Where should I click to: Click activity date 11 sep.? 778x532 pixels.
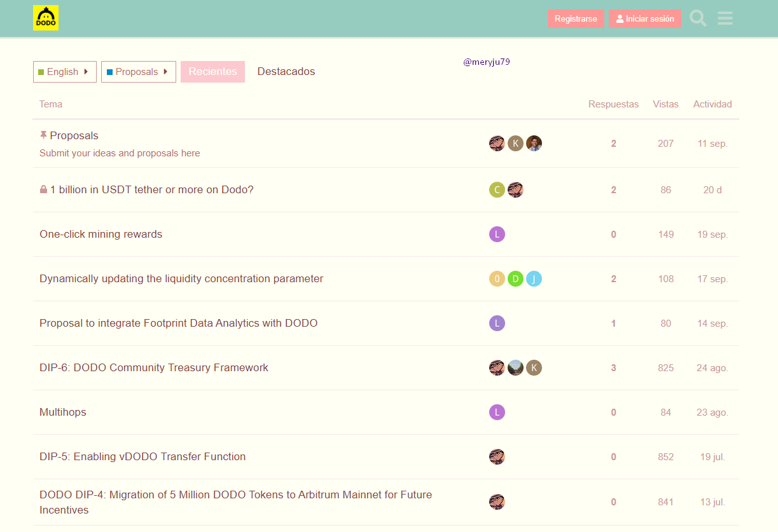click(712, 144)
